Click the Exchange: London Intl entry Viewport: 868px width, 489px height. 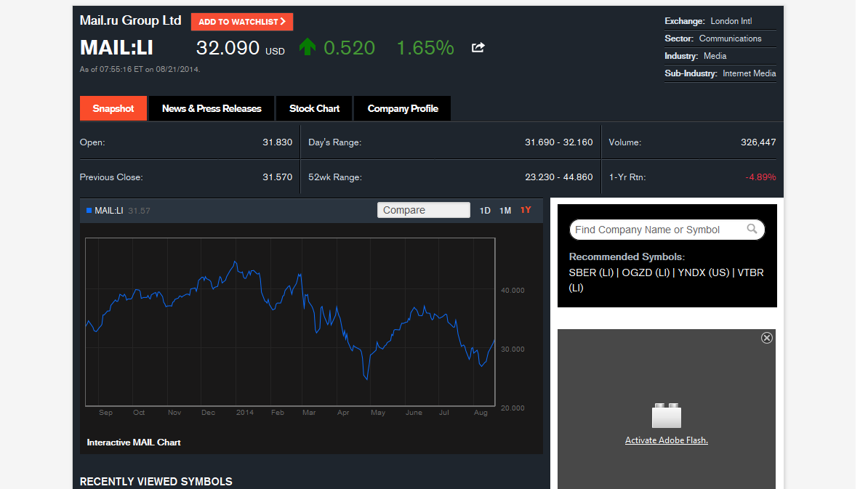708,21
